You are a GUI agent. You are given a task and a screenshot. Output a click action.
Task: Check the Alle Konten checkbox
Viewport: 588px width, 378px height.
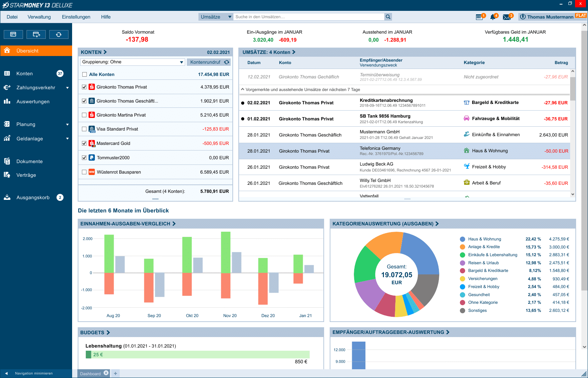84,75
